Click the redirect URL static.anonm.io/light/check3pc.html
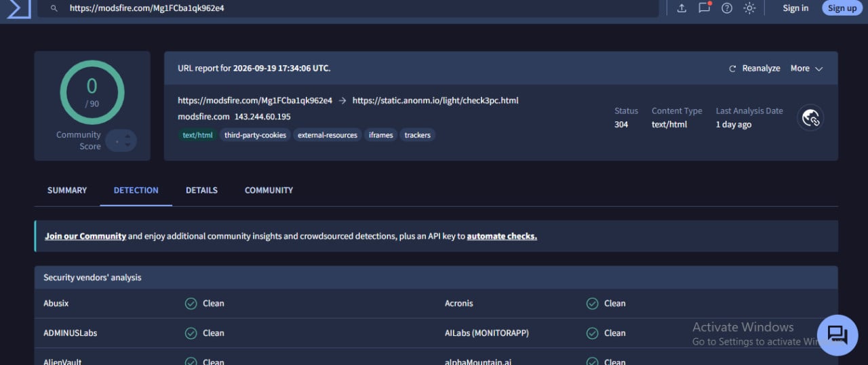The image size is (868, 365). click(435, 100)
